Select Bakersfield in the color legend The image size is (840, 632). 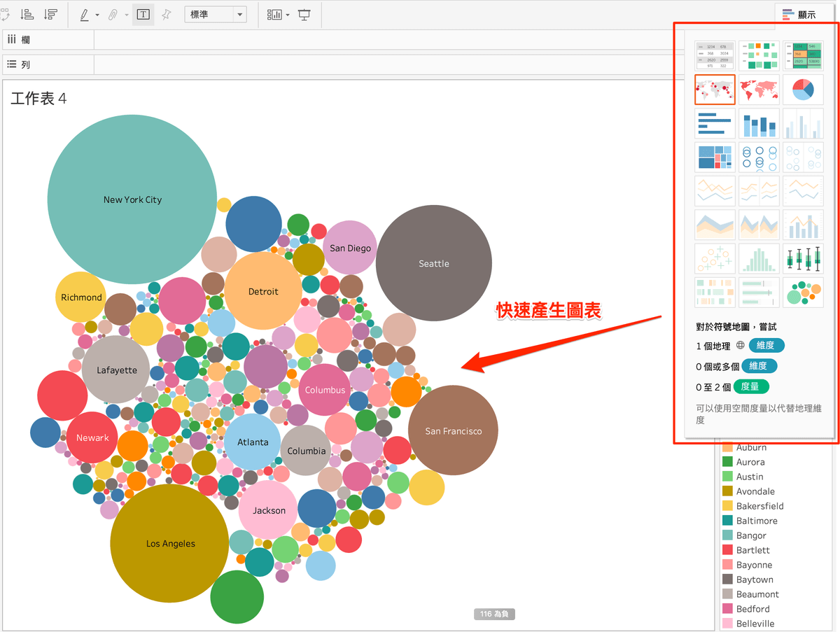760,506
